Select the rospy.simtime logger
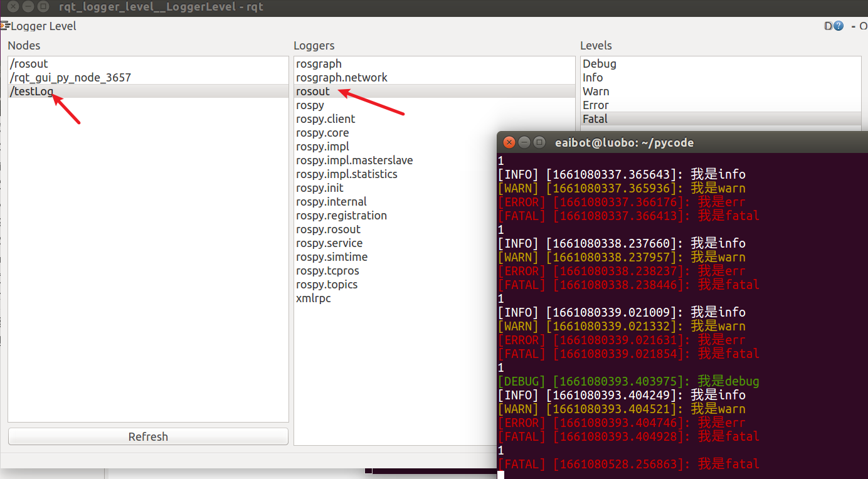Screen dimensions: 868x479 point(395,257)
